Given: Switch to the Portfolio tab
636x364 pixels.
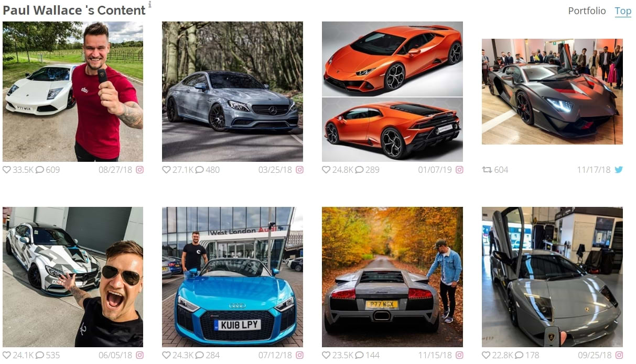Looking at the screenshot, I should [x=587, y=10].
